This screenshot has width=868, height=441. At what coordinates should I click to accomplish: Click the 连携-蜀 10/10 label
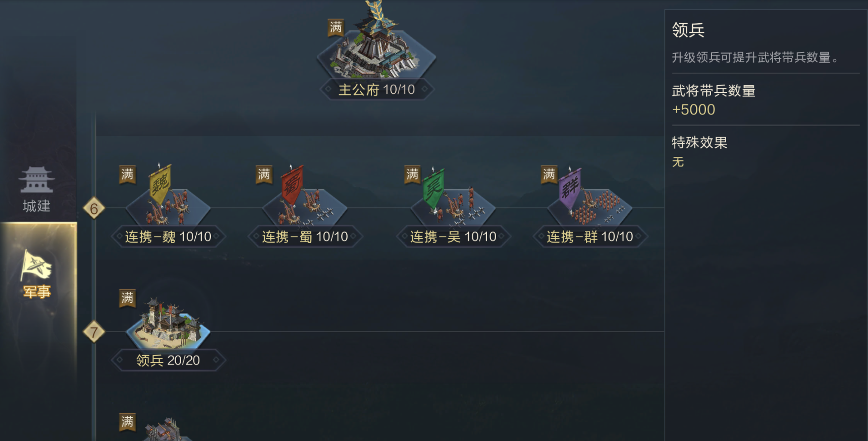305,236
